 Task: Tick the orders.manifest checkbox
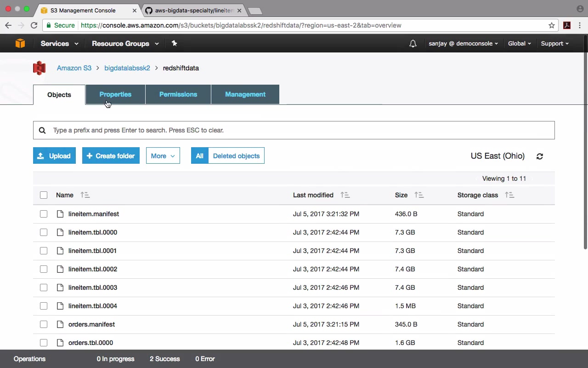point(44,324)
